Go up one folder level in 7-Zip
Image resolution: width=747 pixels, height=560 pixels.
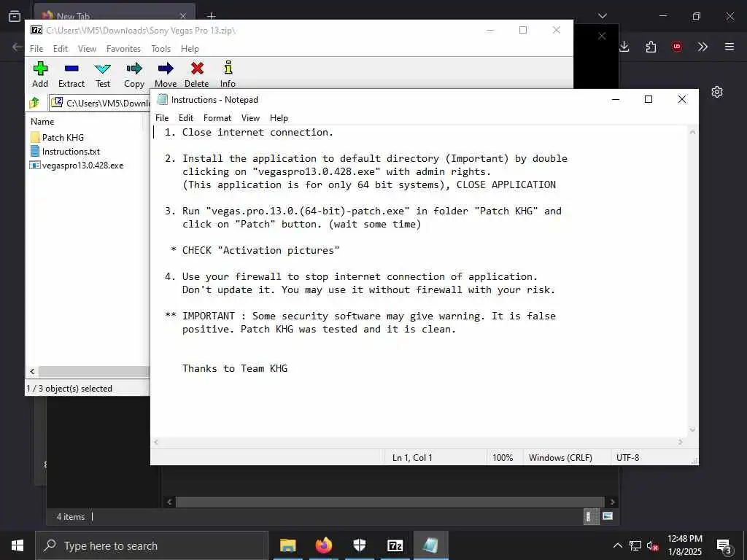click(34, 102)
